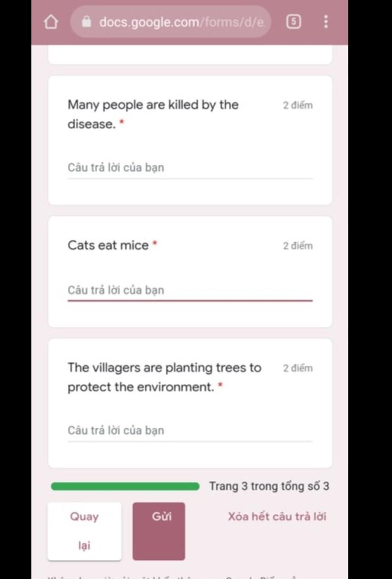Tap the padlock site security icon
Screen dimensions: 392x579
pyautogui.click(x=87, y=21)
